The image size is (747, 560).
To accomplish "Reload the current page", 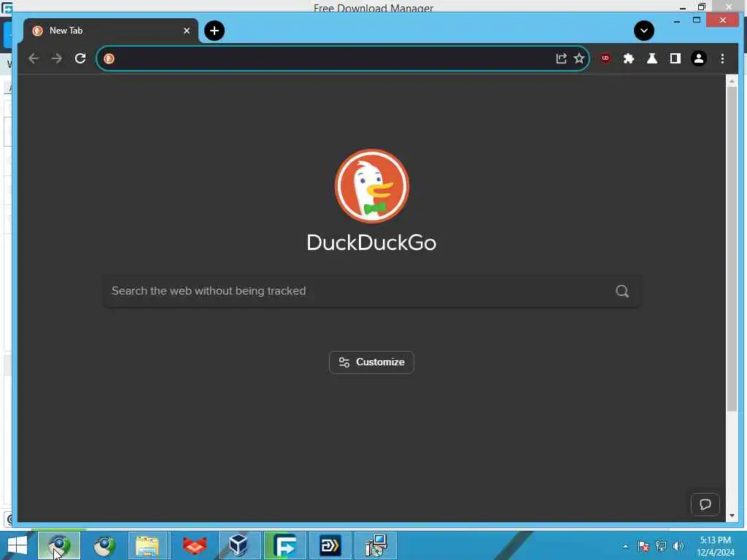I will point(80,58).
